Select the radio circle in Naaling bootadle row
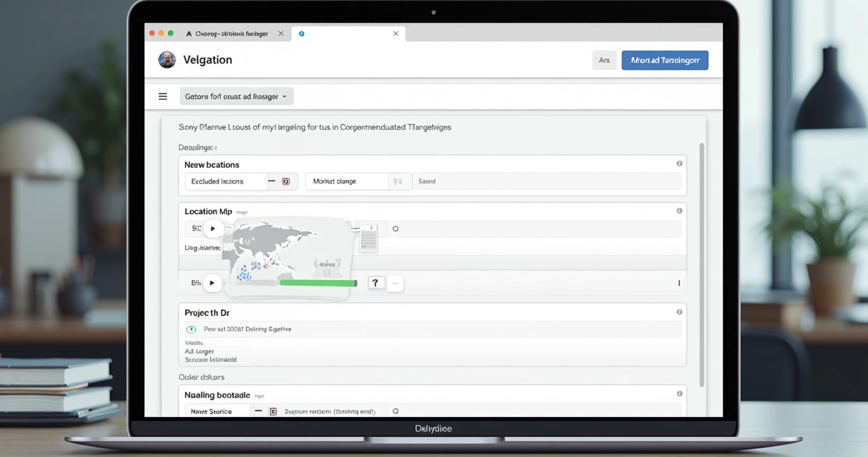 [x=395, y=411]
